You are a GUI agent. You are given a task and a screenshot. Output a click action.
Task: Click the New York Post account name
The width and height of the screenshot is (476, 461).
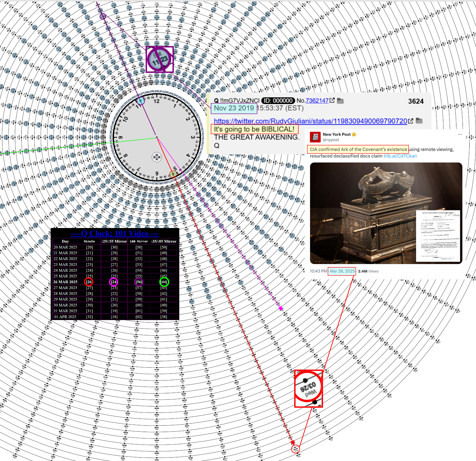click(336, 134)
